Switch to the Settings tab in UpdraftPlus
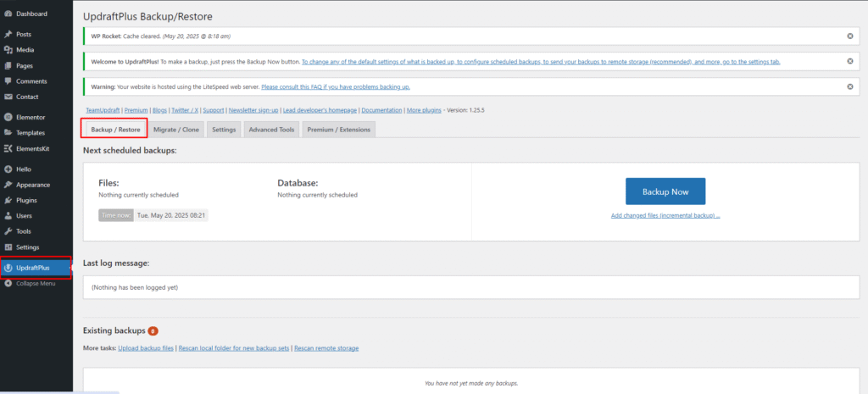Image resolution: width=868 pixels, height=394 pixels. pyautogui.click(x=224, y=130)
